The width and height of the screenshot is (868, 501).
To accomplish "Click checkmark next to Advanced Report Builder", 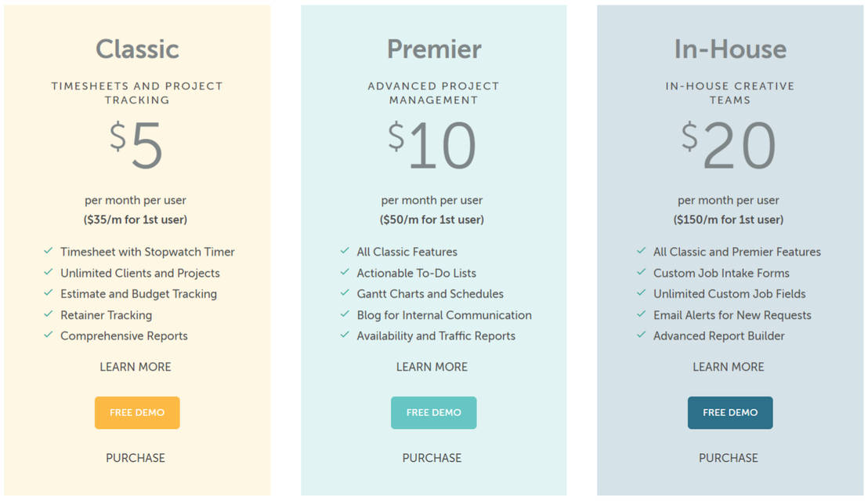I will tap(642, 336).
